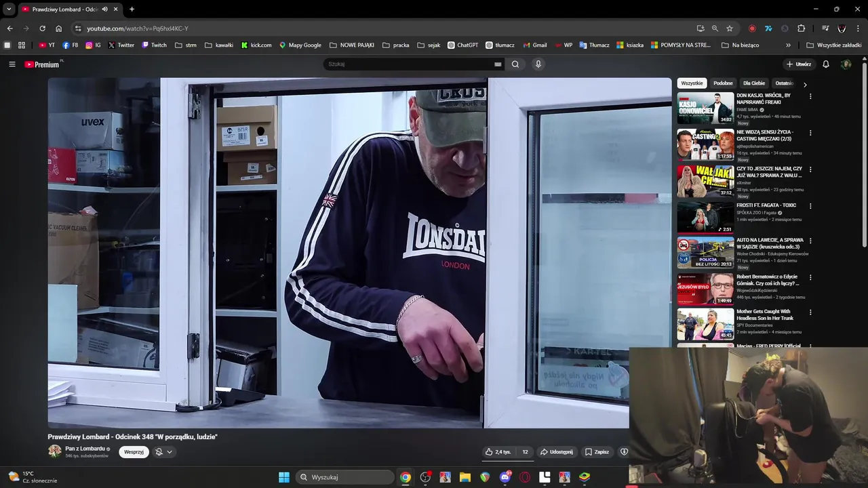Open options menu for DON KASJO video
The height and width of the screenshot is (488, 868).
tap(810, 96)
